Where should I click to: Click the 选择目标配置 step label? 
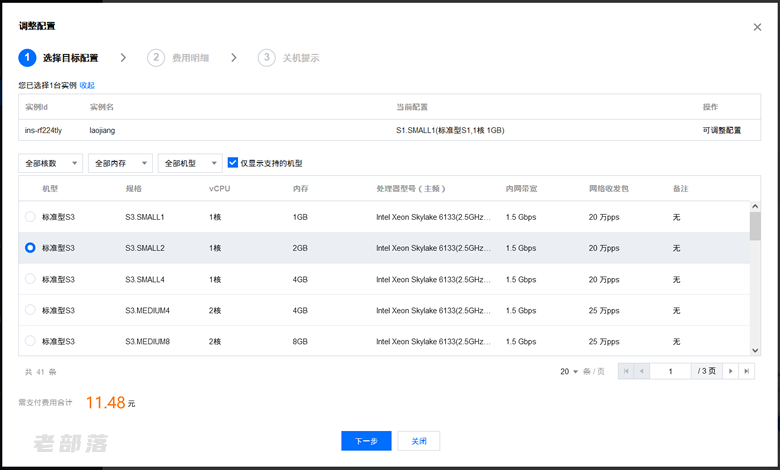coord(70,58)
